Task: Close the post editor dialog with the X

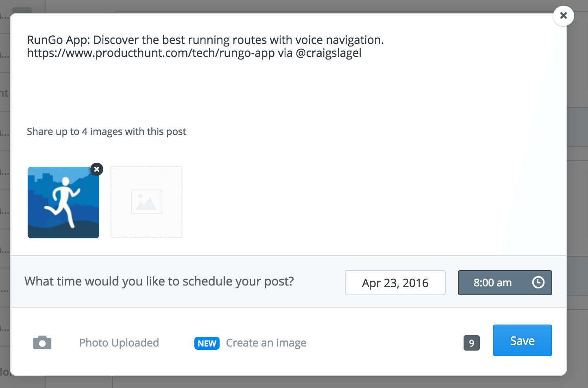Action: click(563, 15)
